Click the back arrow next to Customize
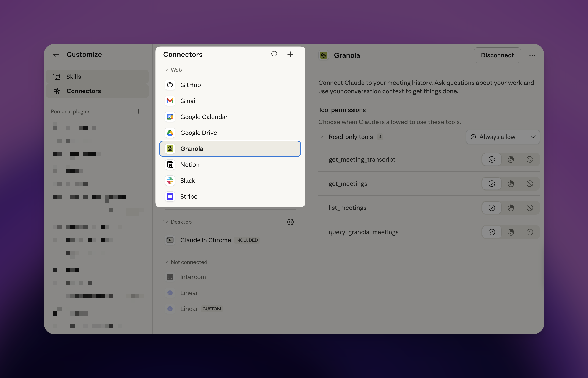 pyautogui.click(x=56, y=54)
